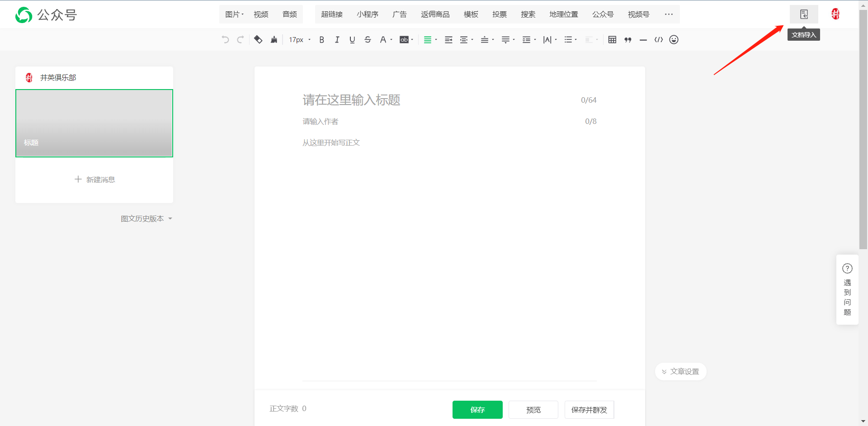Expand the indent dropdown arrow
This screenshot has width=868, height=426.
[x=472, y=40]
